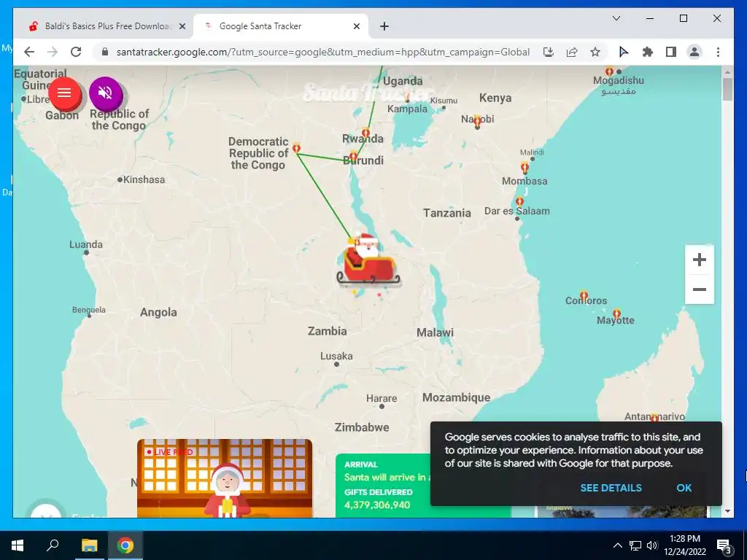Open the taskbar clock and date

pos(685,545)
